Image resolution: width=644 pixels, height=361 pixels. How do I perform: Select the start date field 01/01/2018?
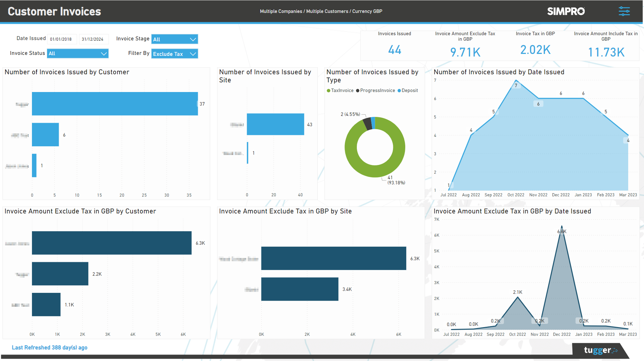pyautogui.click(x=62, y=39)
